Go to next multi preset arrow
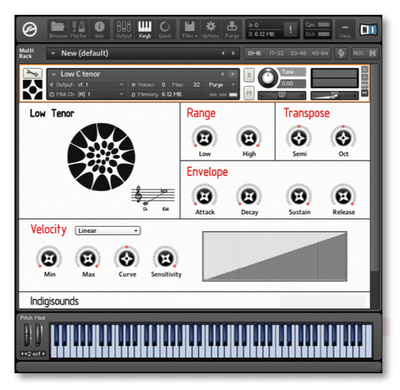Viewport: 400px width, 390px height. click(233, 53)
